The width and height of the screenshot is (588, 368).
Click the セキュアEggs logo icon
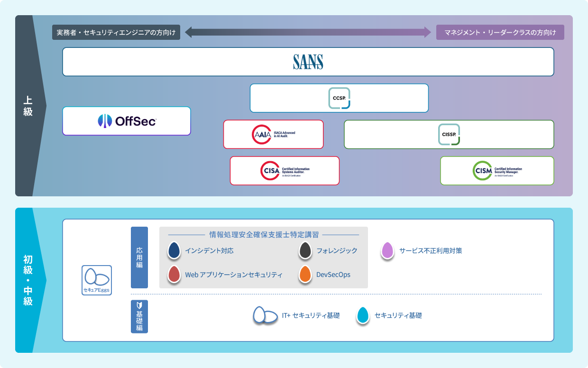(x=96, y=280)
